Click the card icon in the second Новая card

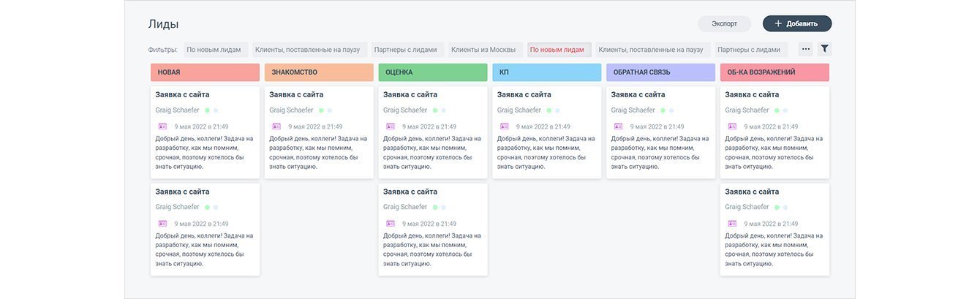163,224
